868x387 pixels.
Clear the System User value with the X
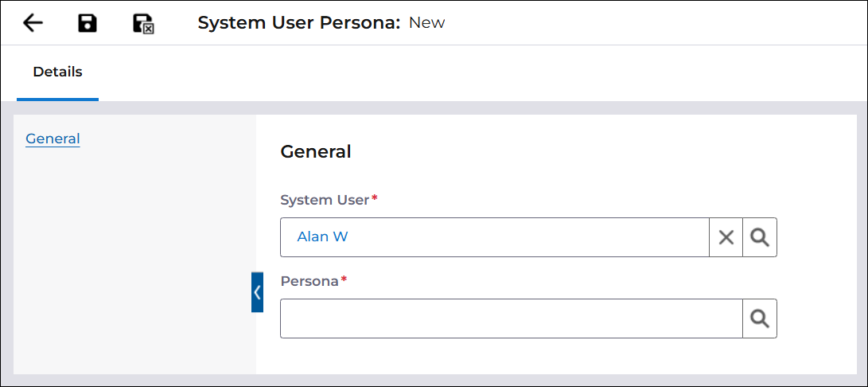726,237
